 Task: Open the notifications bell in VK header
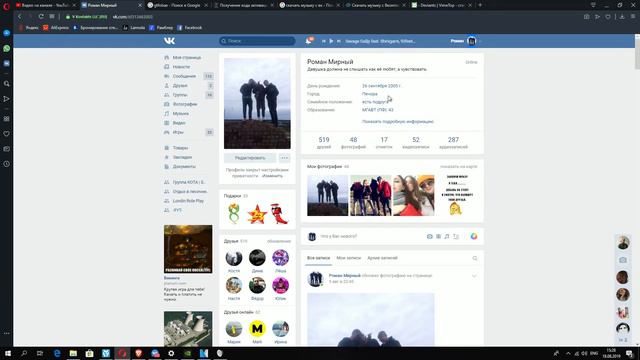pos(309,41)
